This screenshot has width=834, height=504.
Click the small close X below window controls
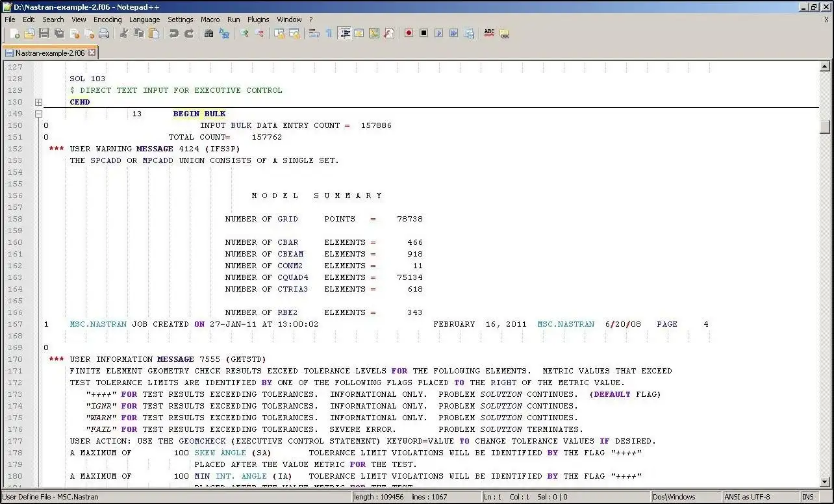[827, 19]
